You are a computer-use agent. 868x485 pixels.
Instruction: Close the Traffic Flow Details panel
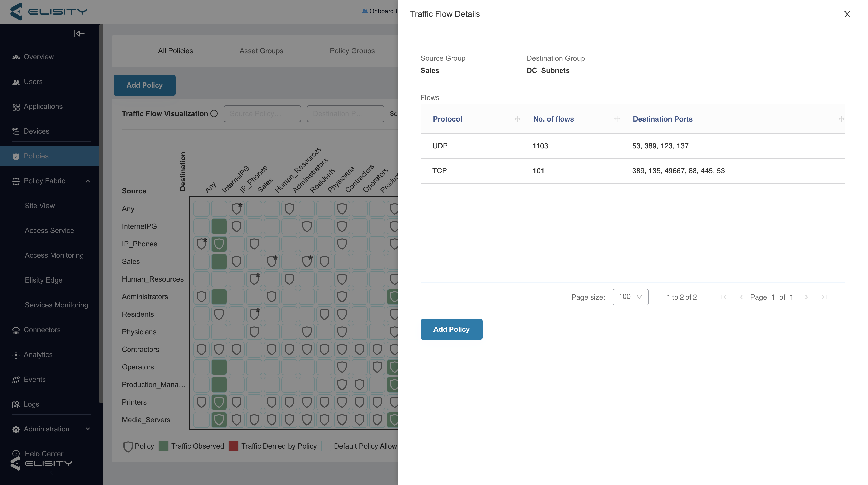coord(847,14)
